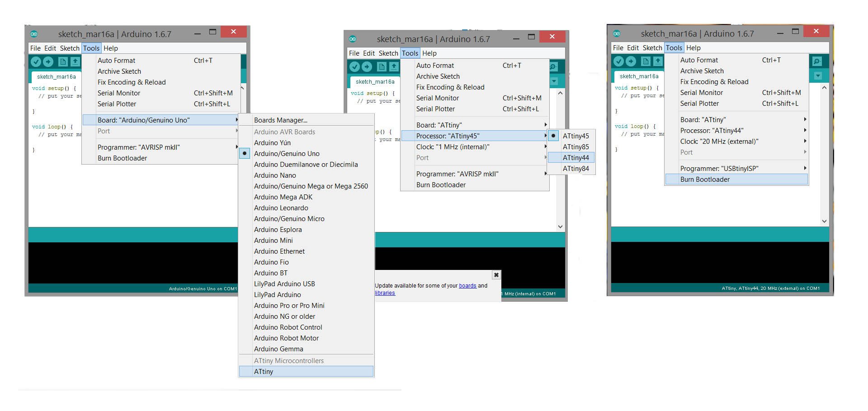868x411 pixels.
Task: Open File menu in middle window
Action: click(354, 53)
